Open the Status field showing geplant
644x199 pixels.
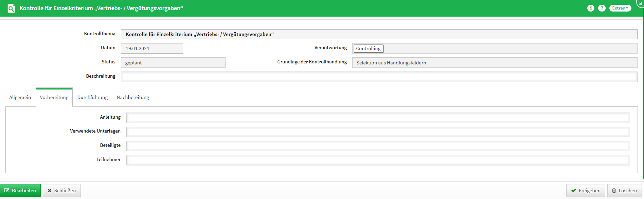173,63
